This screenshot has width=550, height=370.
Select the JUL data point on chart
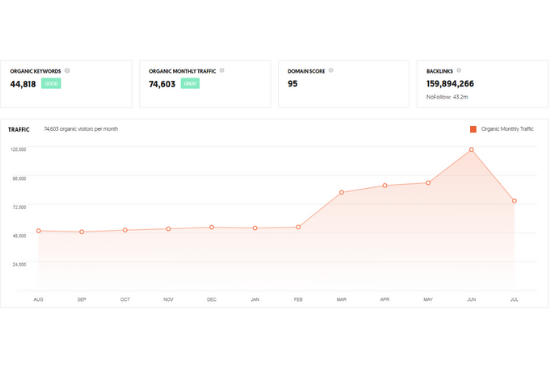pyautogui.click(x=514, y=201)
